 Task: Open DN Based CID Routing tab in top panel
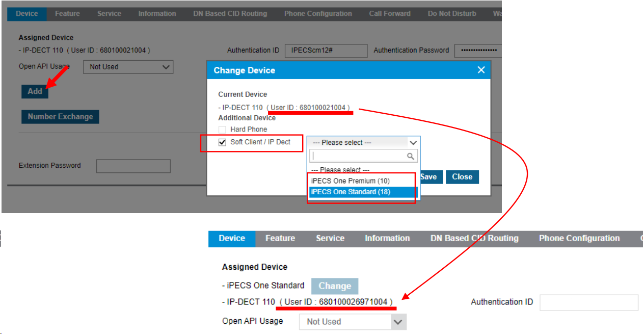(230, 14)
